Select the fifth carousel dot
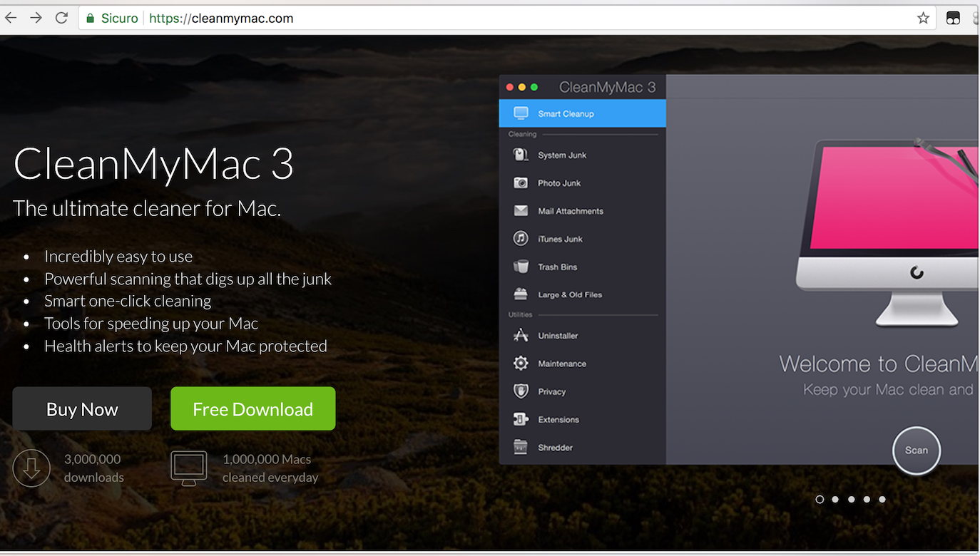980x556 pixels. pos(882,500)
